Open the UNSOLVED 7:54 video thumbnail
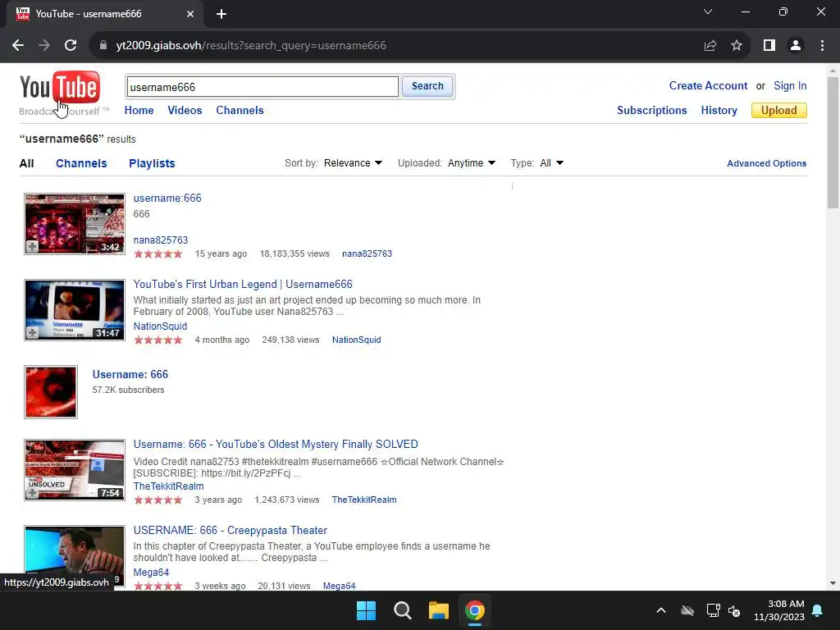The height and width of the screenshot is (630, 840). point(75,470)
